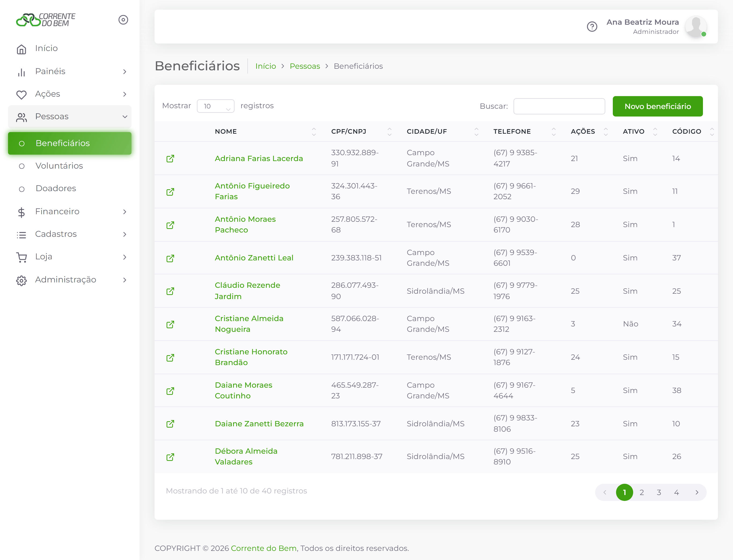
Task: Open the Mostrar registros count dropdown
Action: click(215, 106)
